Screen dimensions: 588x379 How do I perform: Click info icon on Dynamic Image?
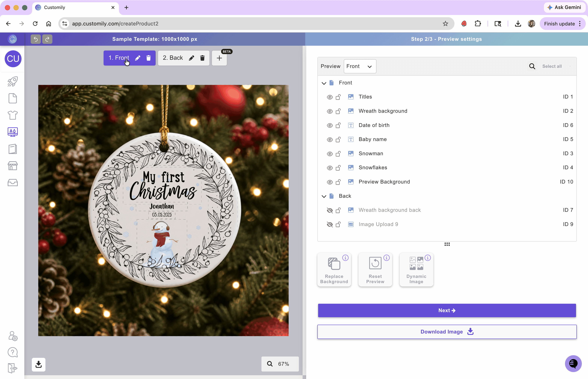pos(428,258)
